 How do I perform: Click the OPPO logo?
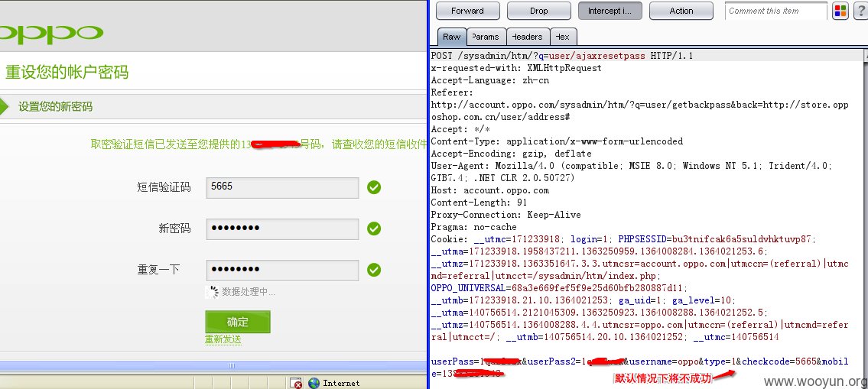[x=51, y=34]
